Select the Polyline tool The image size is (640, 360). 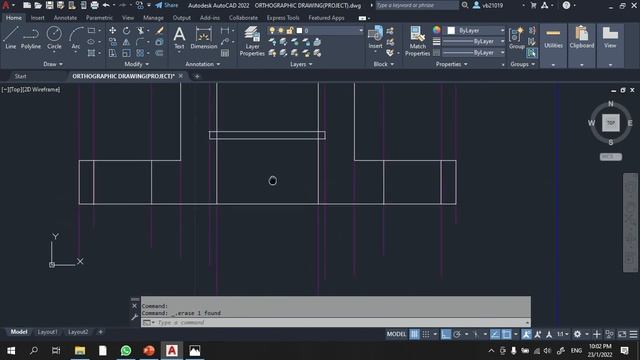[31, 38]
